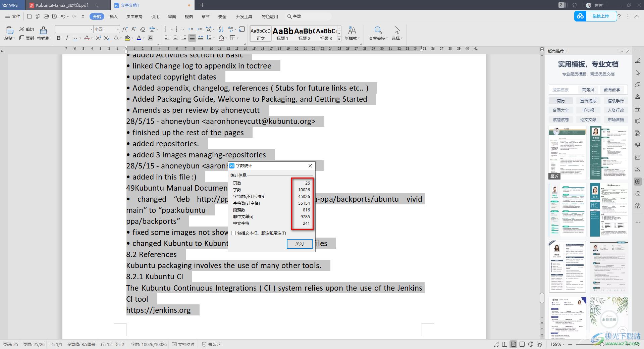644x349 pixels.
Task: Switch to reading layout view icon
Action: pos(505,344)
